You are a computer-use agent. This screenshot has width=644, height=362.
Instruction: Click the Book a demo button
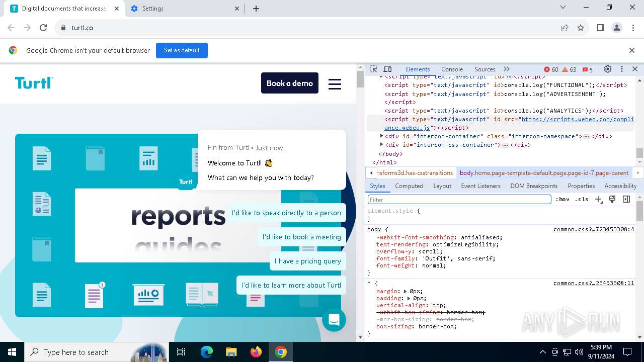pos(290,83)
